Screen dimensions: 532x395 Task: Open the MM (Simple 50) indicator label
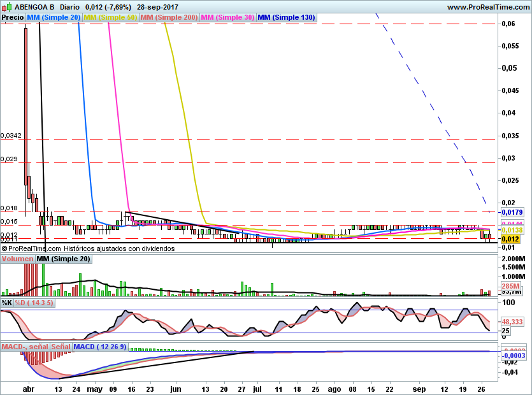pyautogui.click(x=110, y=17)
